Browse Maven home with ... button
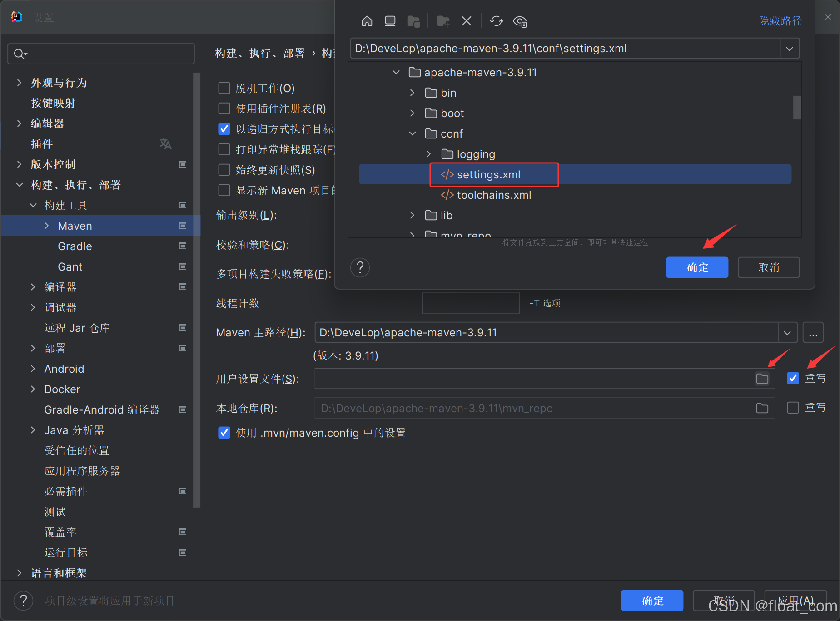The image size is (840, 621). tap(813, 333)
